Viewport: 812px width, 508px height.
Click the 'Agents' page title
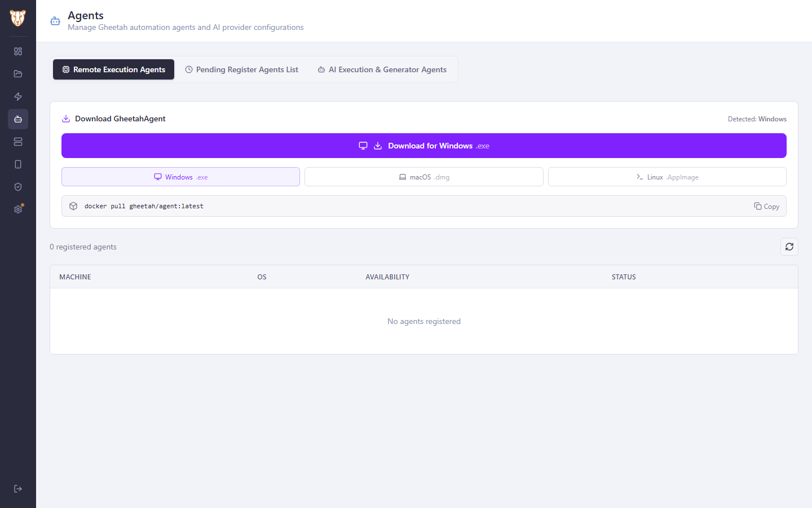(x=86, y=15)
